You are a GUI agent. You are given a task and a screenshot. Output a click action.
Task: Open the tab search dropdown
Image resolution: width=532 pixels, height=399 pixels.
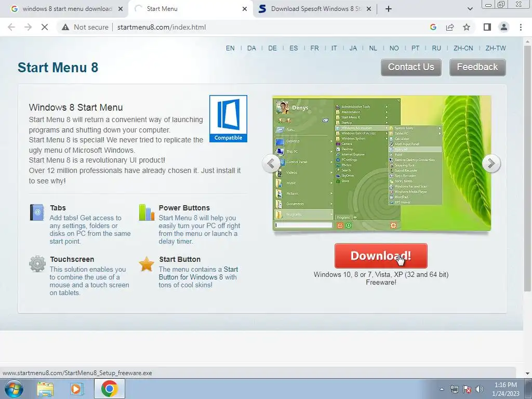[x=470, y=9]
